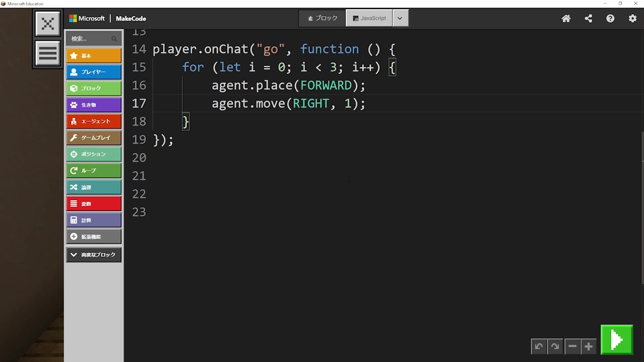The image size is (644, 362).
Task: Zoom out with the minus button
Action: coord(572,346)
